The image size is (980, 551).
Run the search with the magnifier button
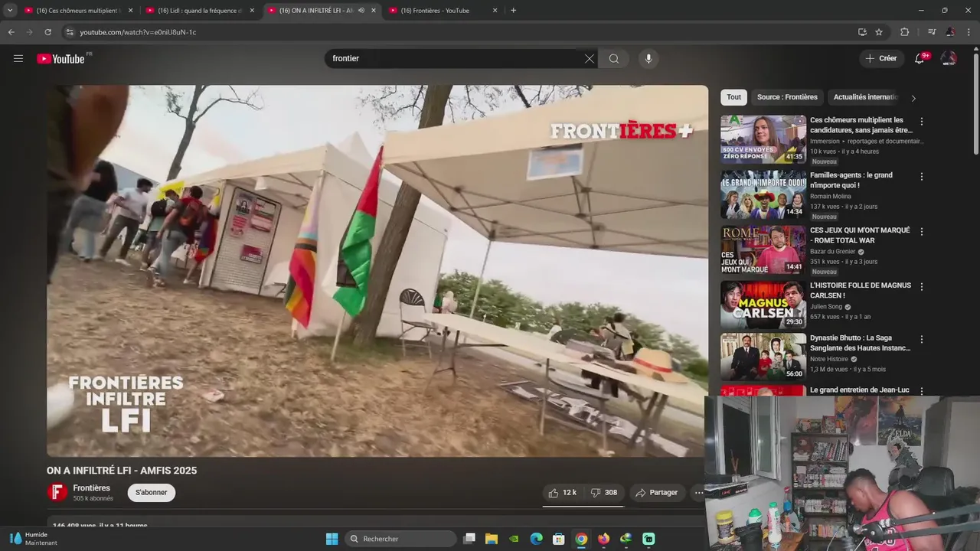614,59
